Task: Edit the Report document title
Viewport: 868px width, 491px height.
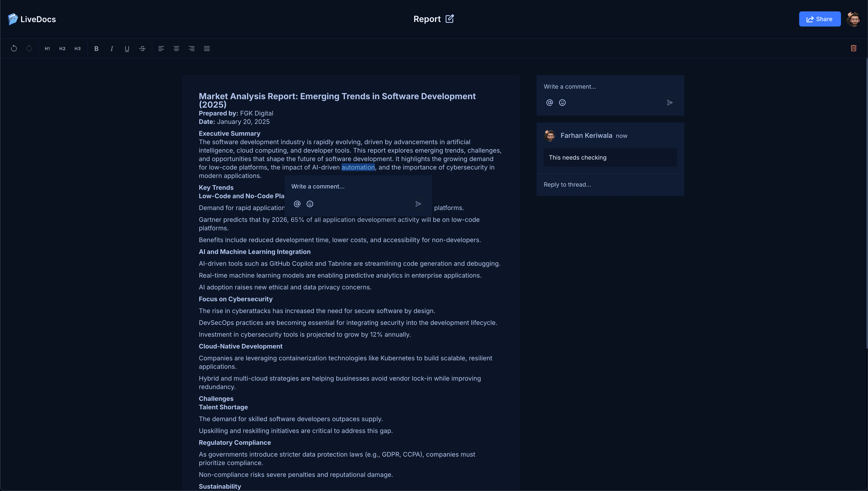Action: click(450, 19)
